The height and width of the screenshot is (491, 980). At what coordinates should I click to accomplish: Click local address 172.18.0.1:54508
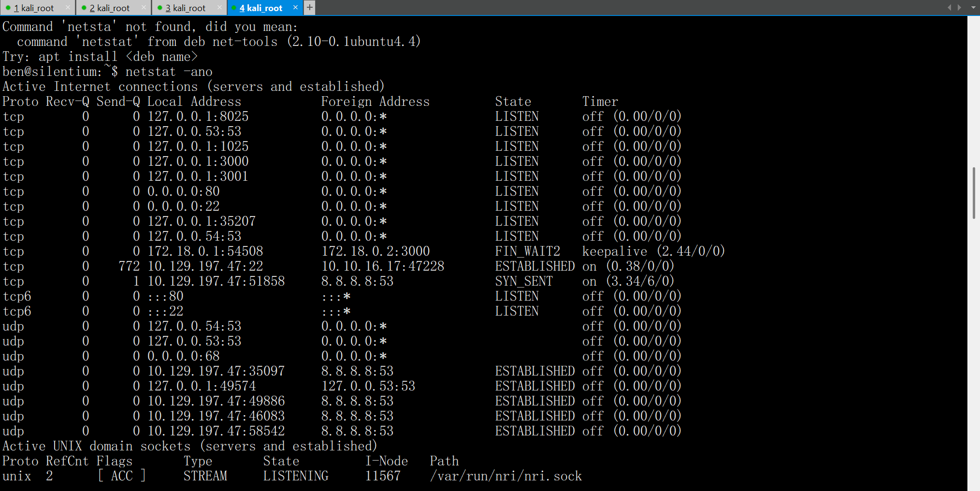[205, 251]
